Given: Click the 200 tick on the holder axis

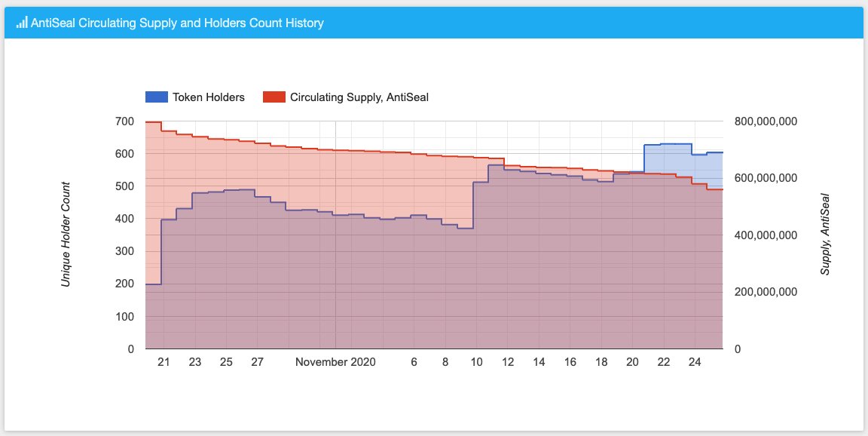Looking at the screenshot, I should coord(125,284).
